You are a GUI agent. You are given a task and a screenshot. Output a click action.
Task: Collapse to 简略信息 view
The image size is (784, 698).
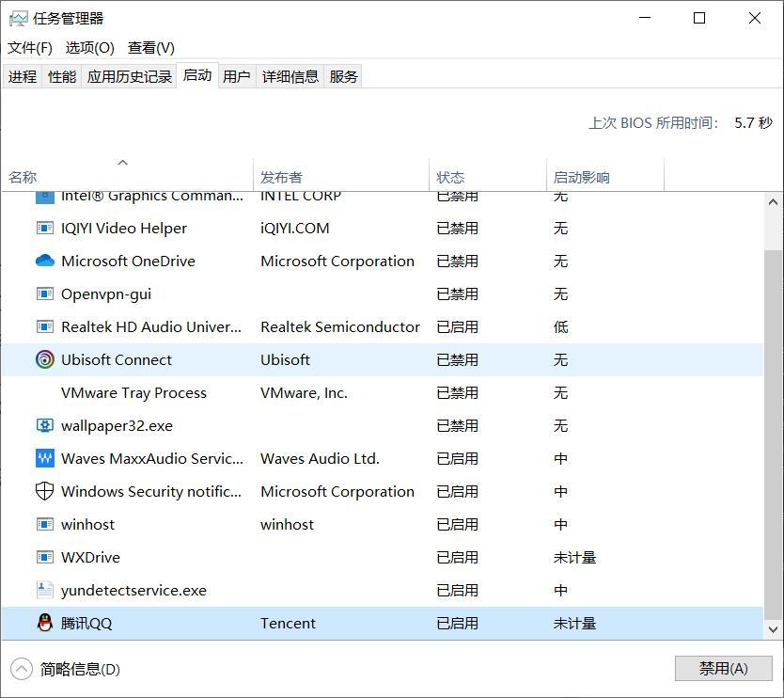tap(66, 670)
